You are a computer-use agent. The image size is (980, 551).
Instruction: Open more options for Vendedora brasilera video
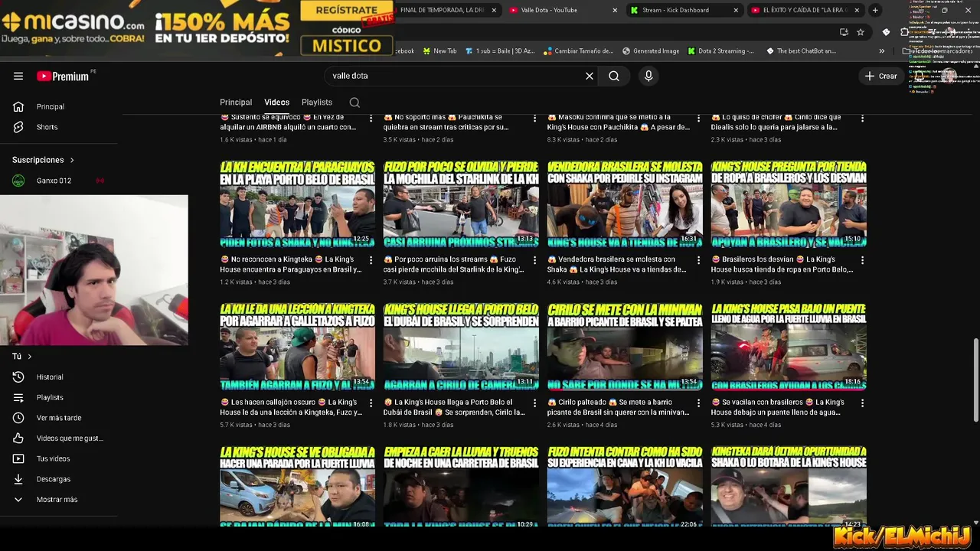coord(698,260)
